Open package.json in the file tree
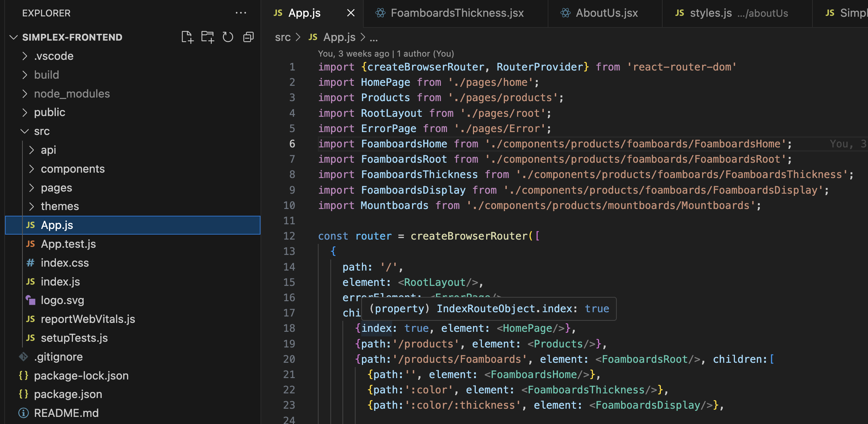The height and width of the screenshot is (424, 868). click(133, 394)
